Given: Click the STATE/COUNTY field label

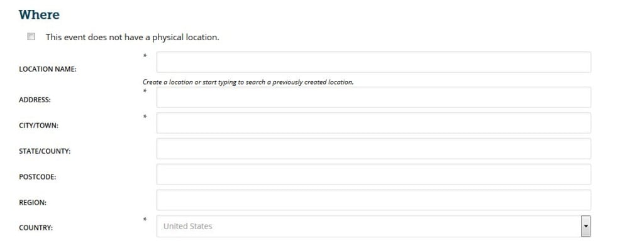Looking at the screenshot, I should coord(45,151).
